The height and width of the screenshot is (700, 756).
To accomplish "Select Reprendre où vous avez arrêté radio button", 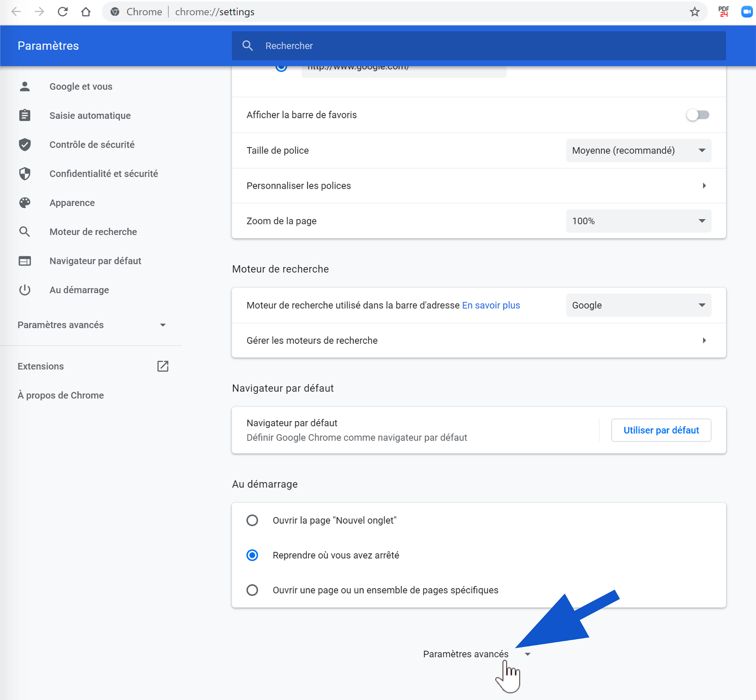I will (x=252, y=555).
